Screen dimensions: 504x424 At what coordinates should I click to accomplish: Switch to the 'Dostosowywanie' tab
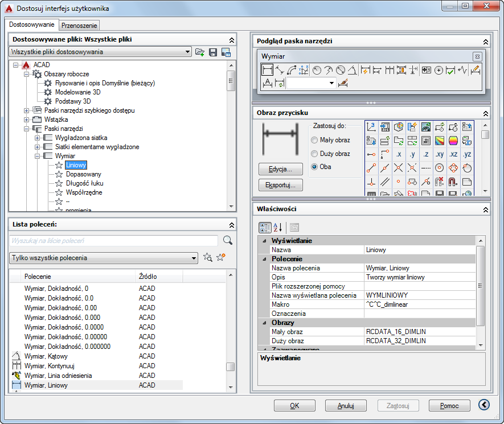[x=31, y=24]
